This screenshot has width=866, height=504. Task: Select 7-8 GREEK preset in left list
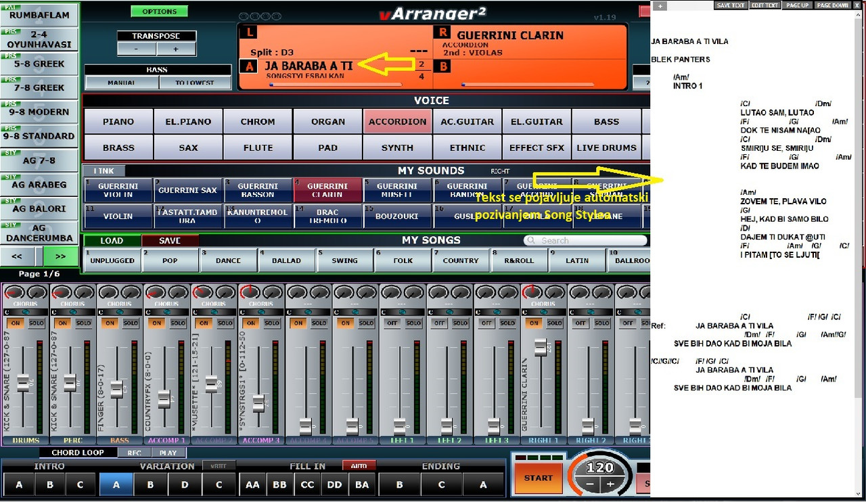[x=39, y=87]
